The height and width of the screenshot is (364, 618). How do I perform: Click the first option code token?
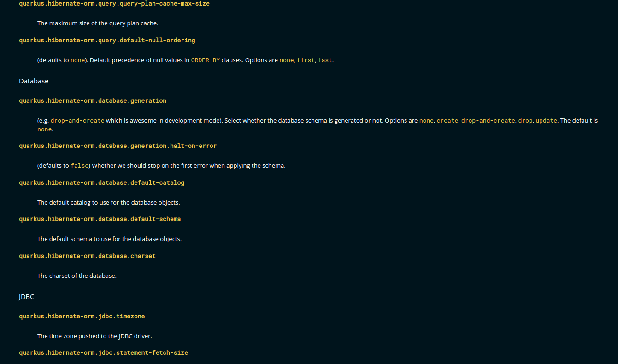click(x=306, y=60)
